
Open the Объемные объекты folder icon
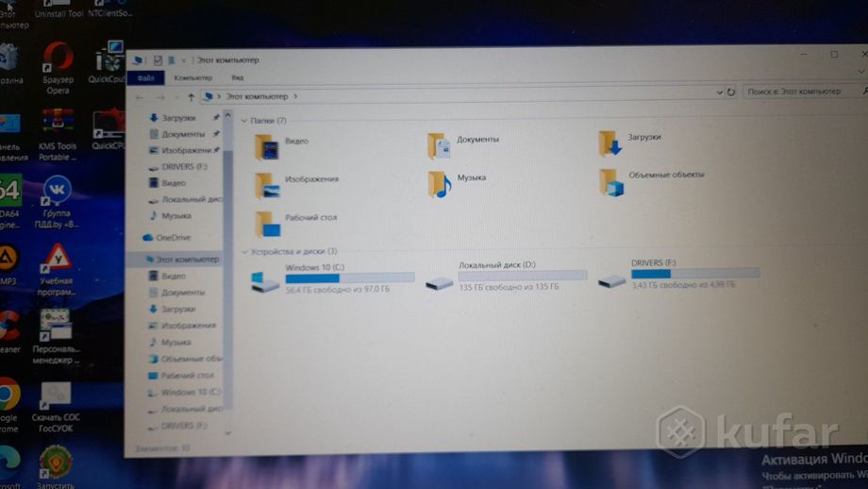tap(611, 182)
